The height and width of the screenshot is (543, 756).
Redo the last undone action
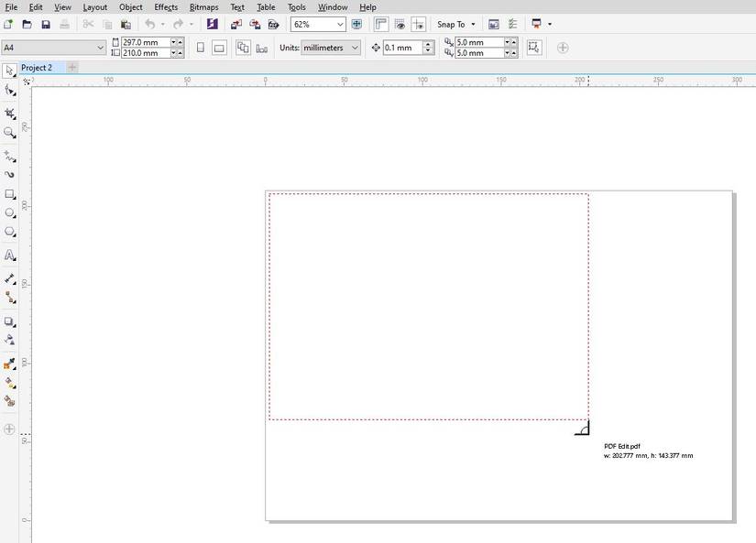pyautogui.click(x=179, y=24)
